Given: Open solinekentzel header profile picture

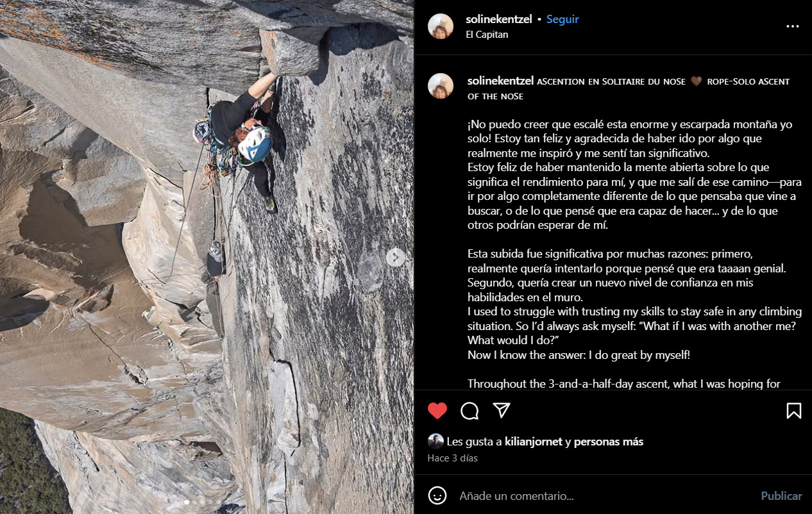Looking at the screenshot, I should click(441, 26).
